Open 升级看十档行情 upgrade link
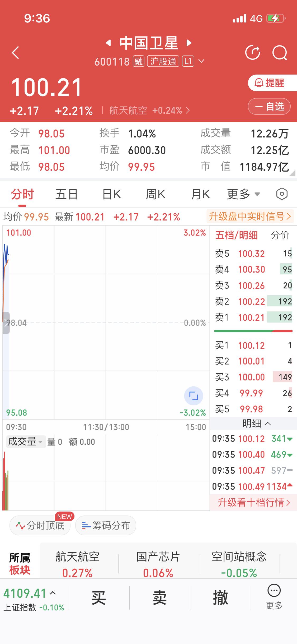Screen dimensions: 297x644 pyautogui.click(x=254, y=502)
